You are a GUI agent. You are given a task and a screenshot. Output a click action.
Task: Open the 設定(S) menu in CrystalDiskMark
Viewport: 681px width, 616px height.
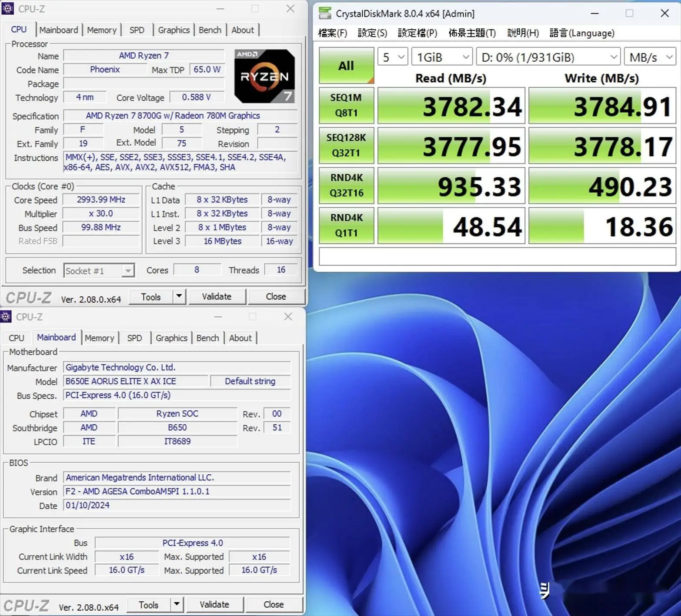pyautogui.click(x=372, y=33)
